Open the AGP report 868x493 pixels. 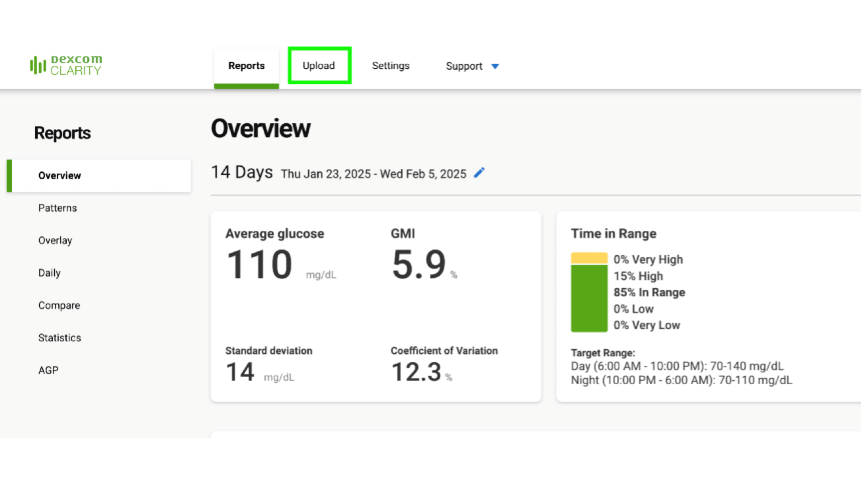(48, 370)
